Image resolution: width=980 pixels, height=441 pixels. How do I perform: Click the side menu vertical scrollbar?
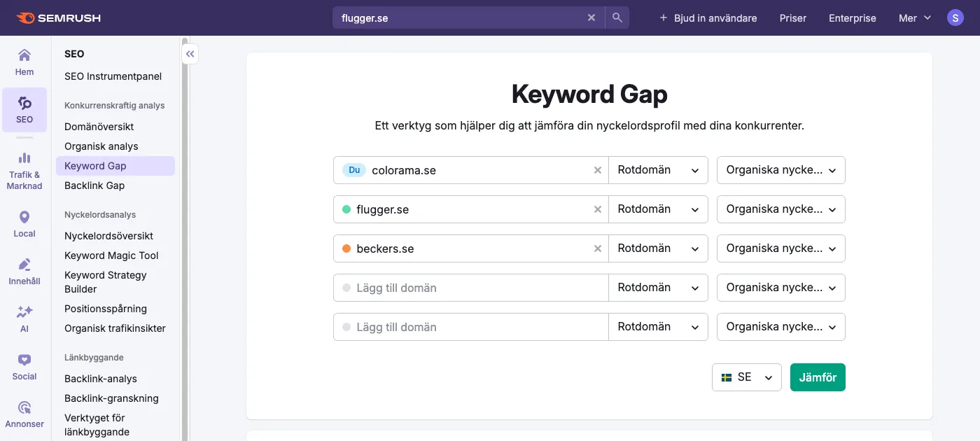[x=185, y=238]
